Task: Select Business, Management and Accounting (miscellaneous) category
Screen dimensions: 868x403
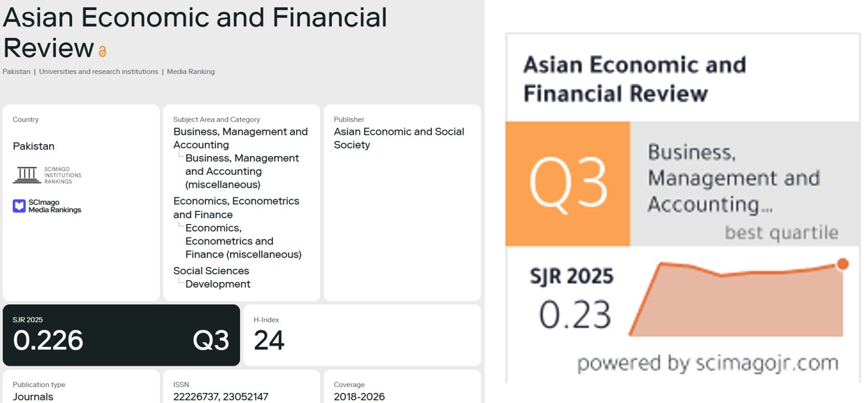Action: [242, 171]
